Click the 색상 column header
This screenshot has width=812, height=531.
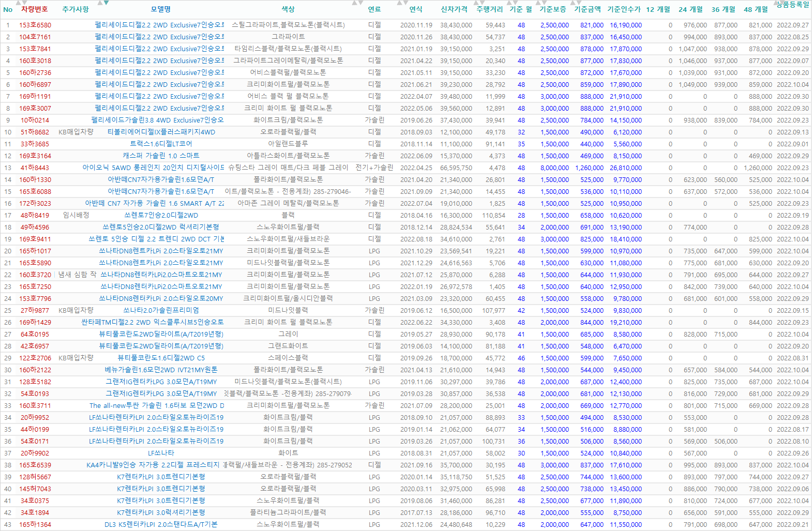click(288, 9)
